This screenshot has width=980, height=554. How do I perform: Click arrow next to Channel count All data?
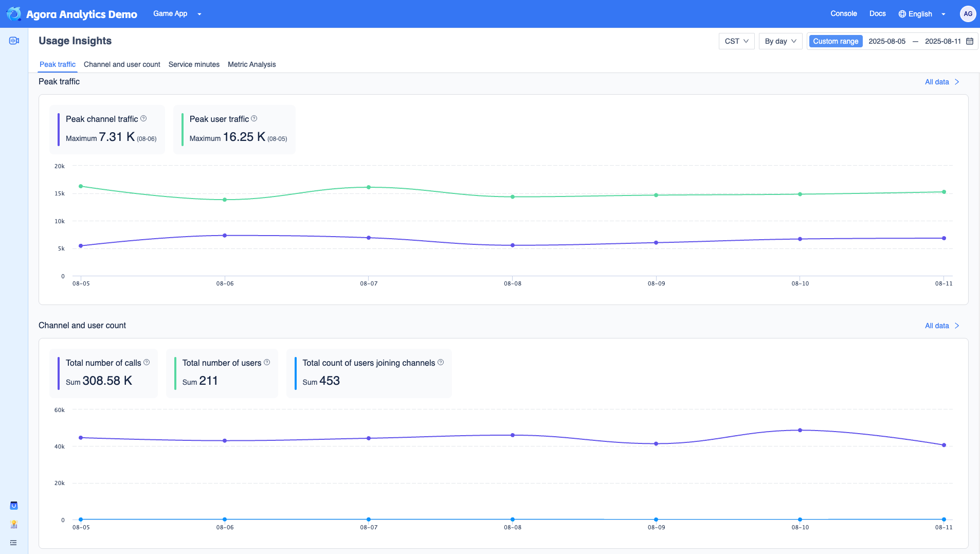[x=957, y=326]
